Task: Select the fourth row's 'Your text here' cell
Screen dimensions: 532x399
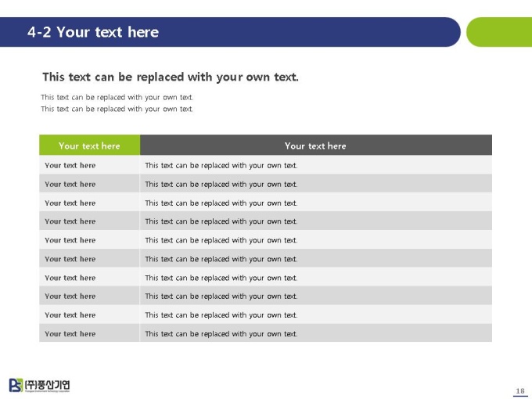Action: click(89, 221)
